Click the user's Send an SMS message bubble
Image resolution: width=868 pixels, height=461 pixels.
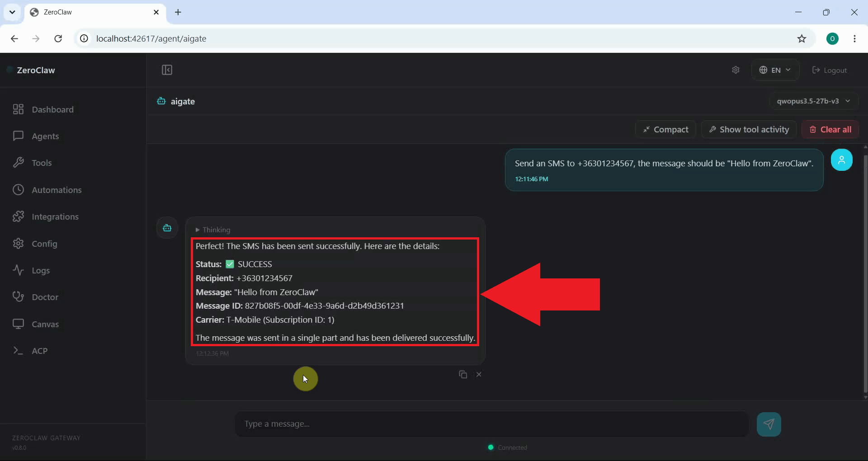click(664, 170)
